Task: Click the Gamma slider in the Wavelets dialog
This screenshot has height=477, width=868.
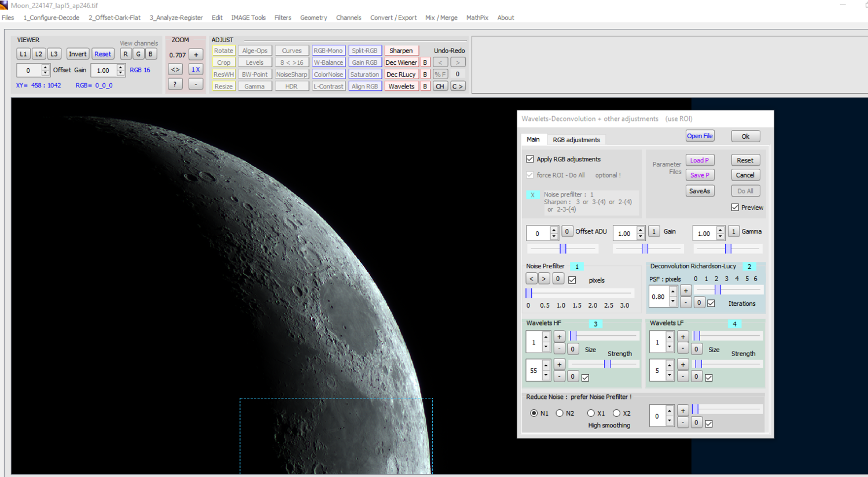Action: [x=728, y=249]
